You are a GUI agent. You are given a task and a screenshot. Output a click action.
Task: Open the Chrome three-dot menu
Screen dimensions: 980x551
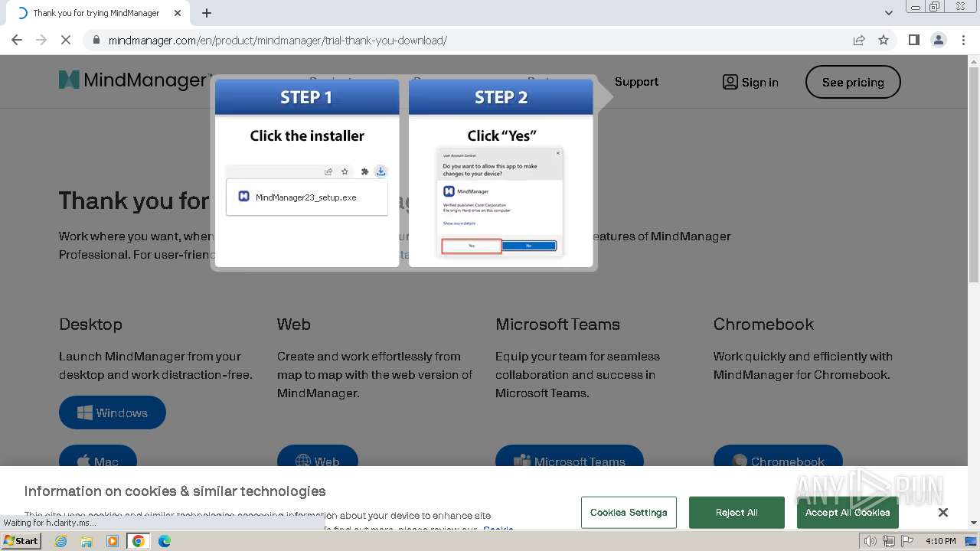964,40
